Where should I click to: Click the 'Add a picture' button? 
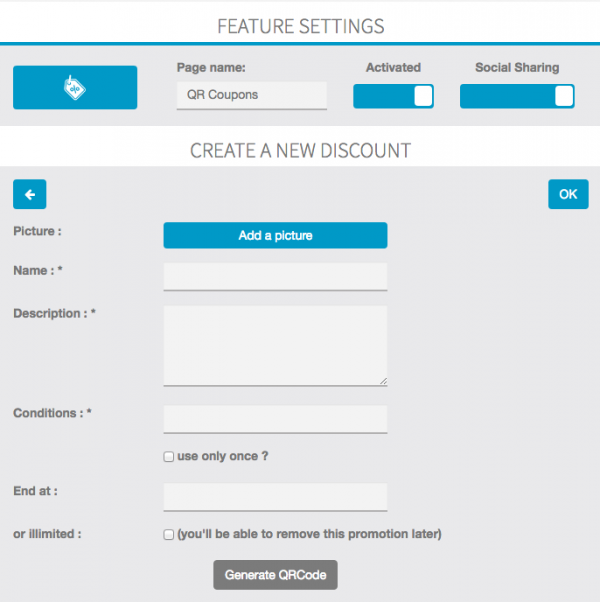coord(275,236)
